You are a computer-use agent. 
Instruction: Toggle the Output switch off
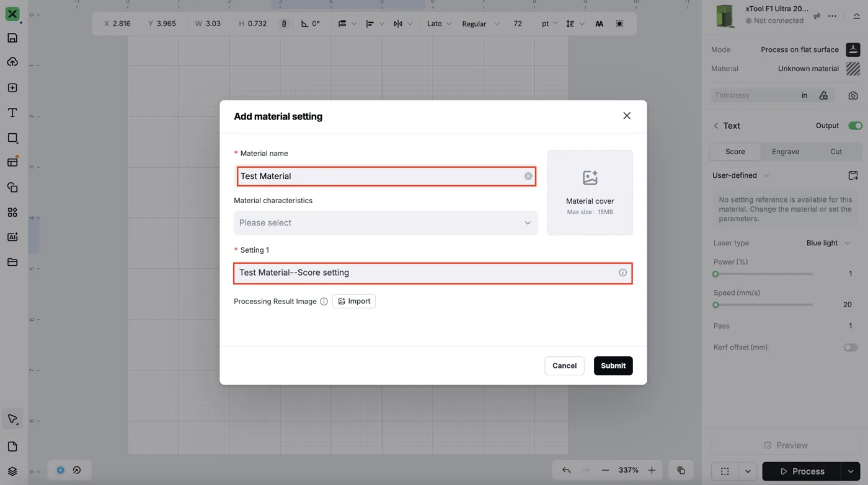click(855, 126)
